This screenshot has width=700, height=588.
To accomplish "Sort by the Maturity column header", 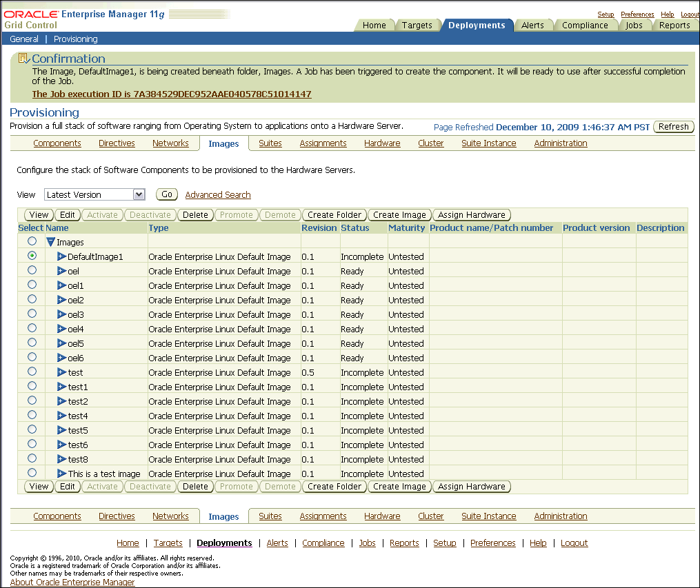I will coord(406,228).
